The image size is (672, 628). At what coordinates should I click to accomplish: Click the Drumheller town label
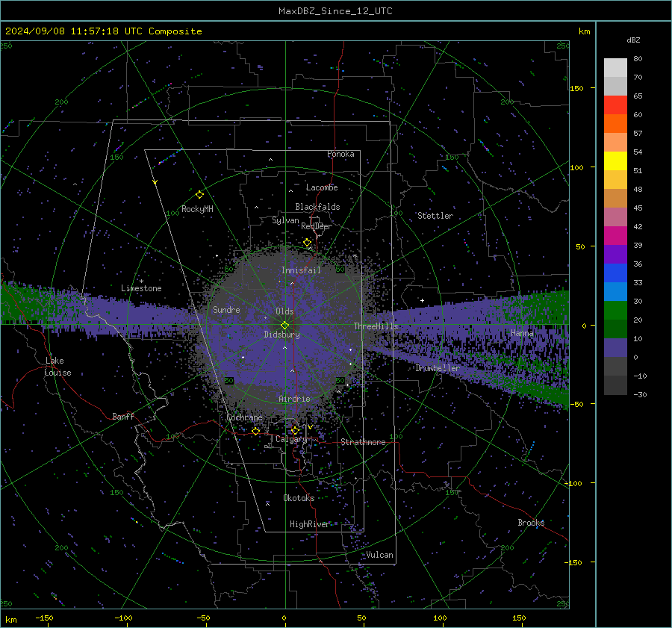click(x=437, y=368)
